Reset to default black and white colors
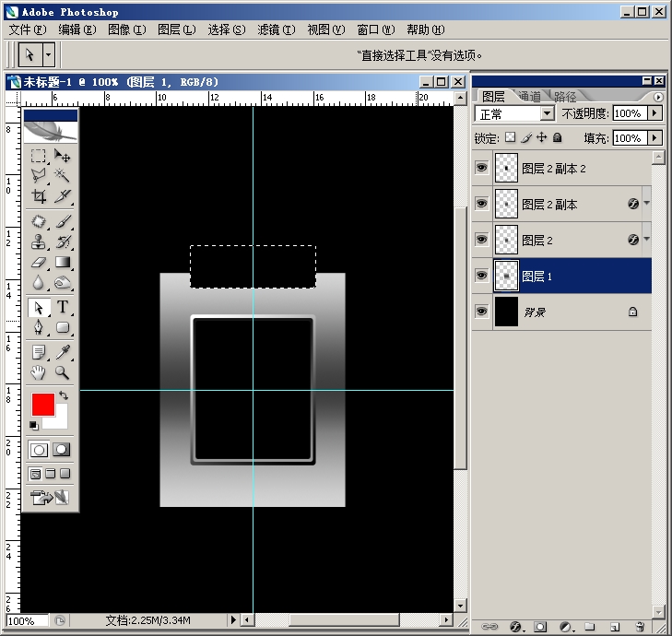The width and height of the screenshot is (672, 636). coord(34,426)
